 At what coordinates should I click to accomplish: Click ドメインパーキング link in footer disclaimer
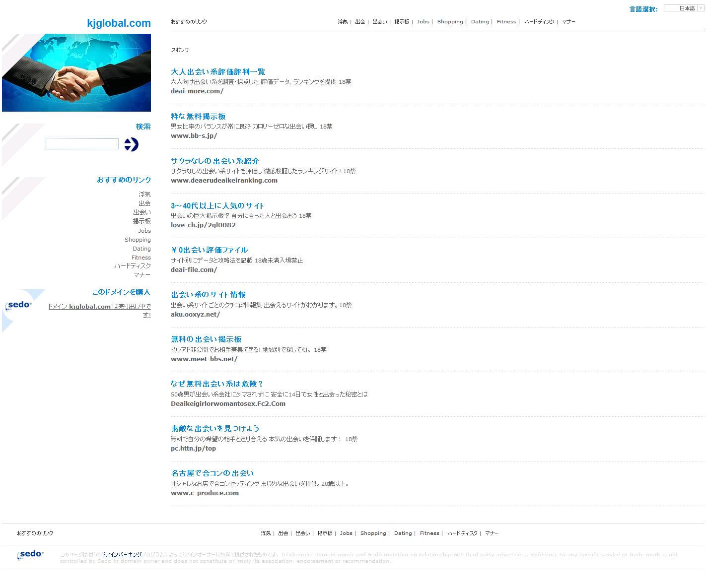pyautogui.click(x=122, y=555)
